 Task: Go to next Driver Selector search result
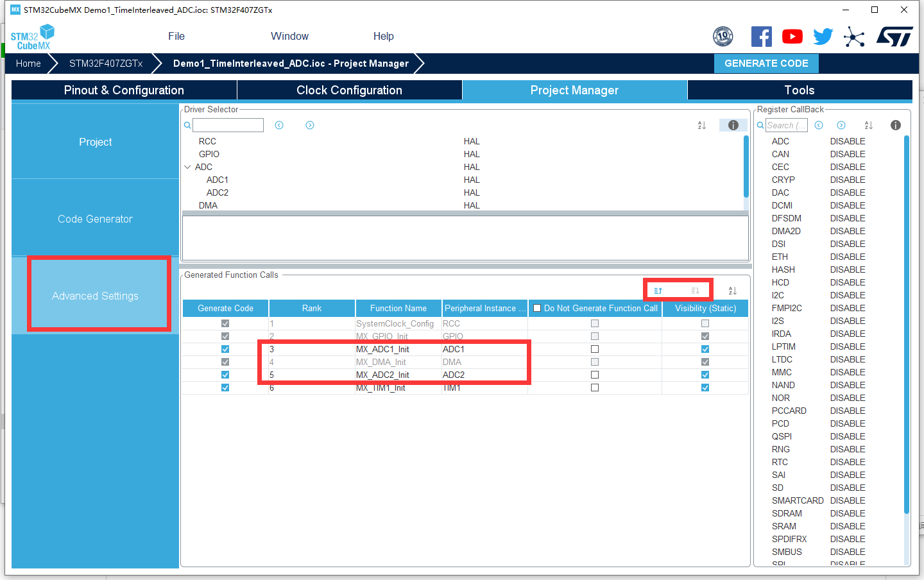click(x=310, y=125)
